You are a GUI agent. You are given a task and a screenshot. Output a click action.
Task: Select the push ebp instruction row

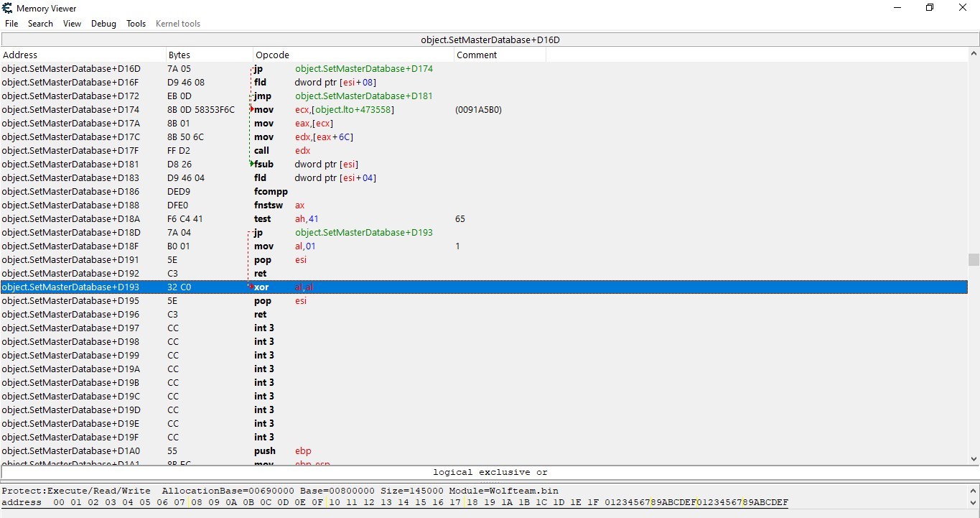click(484, 450)
